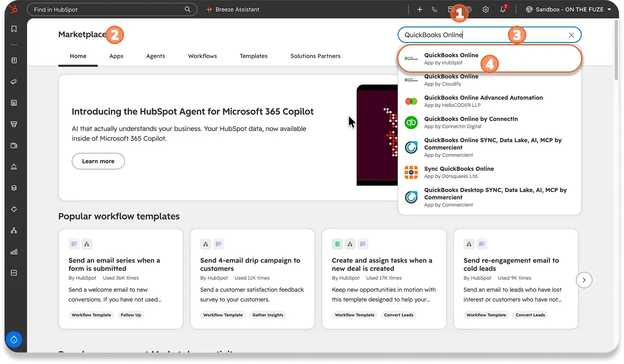Click the Gather Insights tag
This screenshot has width=624, height=364.
pyautogui.click(x=268, y=315)
